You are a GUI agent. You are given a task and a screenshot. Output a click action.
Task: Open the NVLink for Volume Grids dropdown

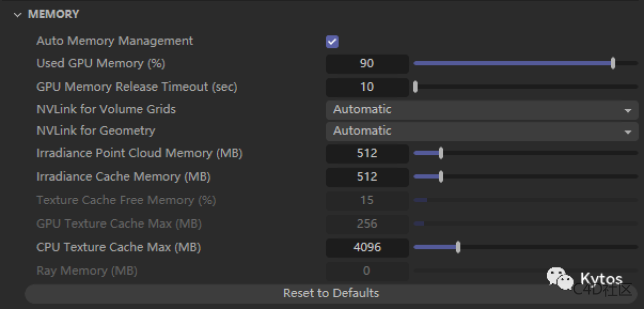point(481,110)
